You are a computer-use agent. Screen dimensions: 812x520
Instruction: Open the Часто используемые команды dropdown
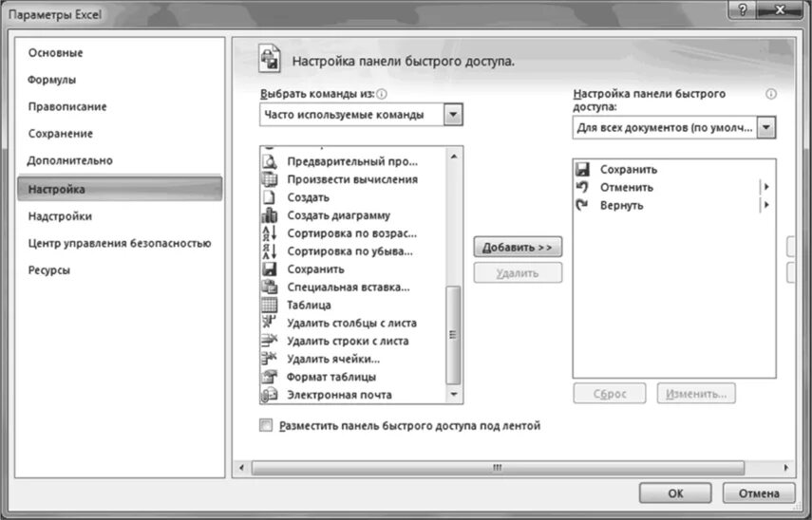[x=453, y=115]
